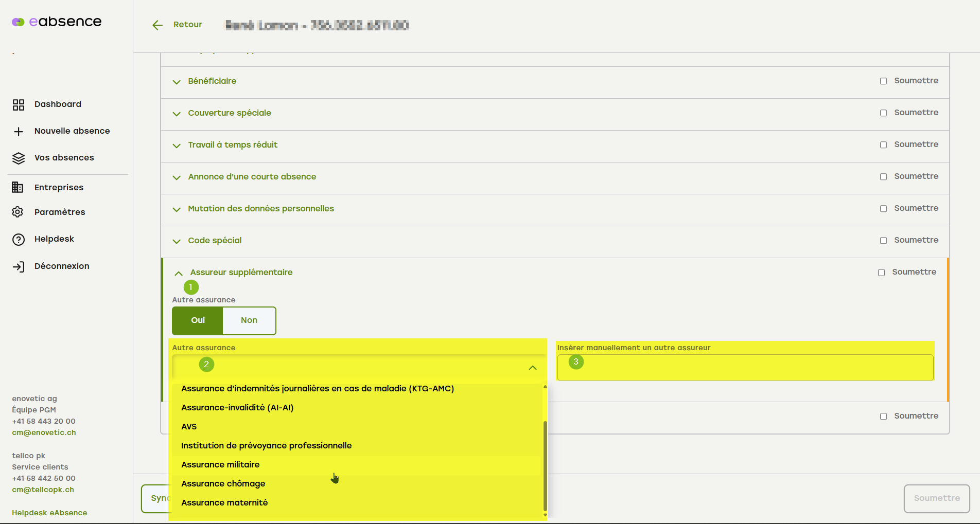Open Paramètres via the gear icon
Screen dimensions: 980x524
tap(17, 212)
